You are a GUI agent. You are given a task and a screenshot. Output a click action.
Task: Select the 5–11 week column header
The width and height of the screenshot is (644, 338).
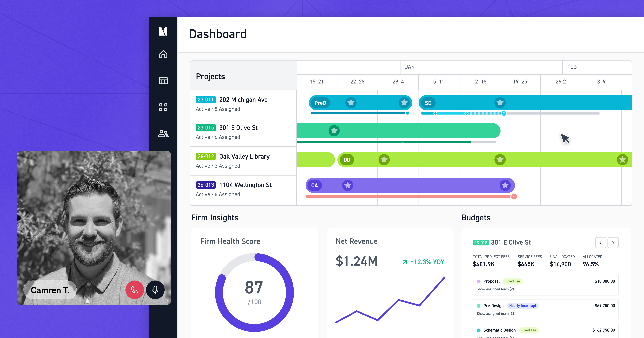click(439, 82)
